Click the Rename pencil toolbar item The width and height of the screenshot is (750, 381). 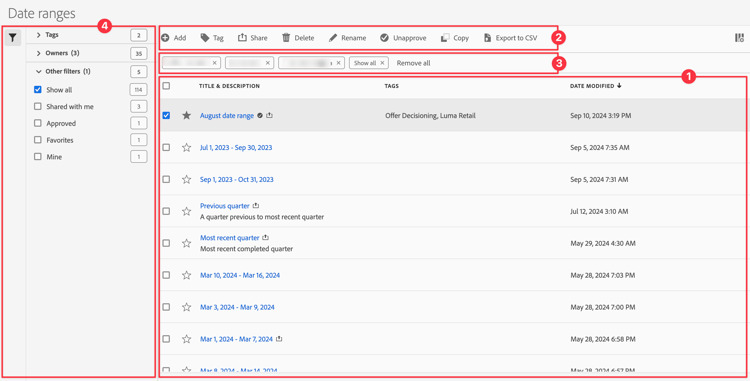coord(347,38)
